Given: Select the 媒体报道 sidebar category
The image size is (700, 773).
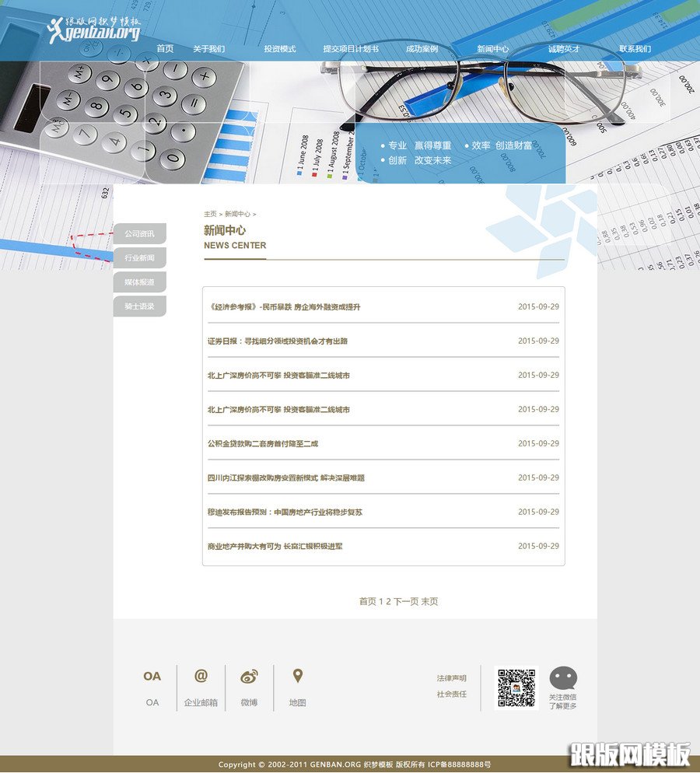Looking at the screenshot, I should click(140, 282).
